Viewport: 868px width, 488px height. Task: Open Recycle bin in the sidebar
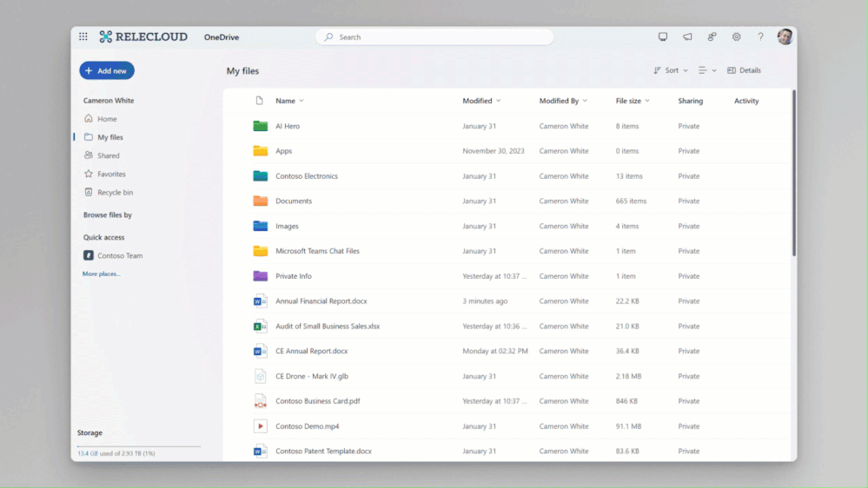116,193
